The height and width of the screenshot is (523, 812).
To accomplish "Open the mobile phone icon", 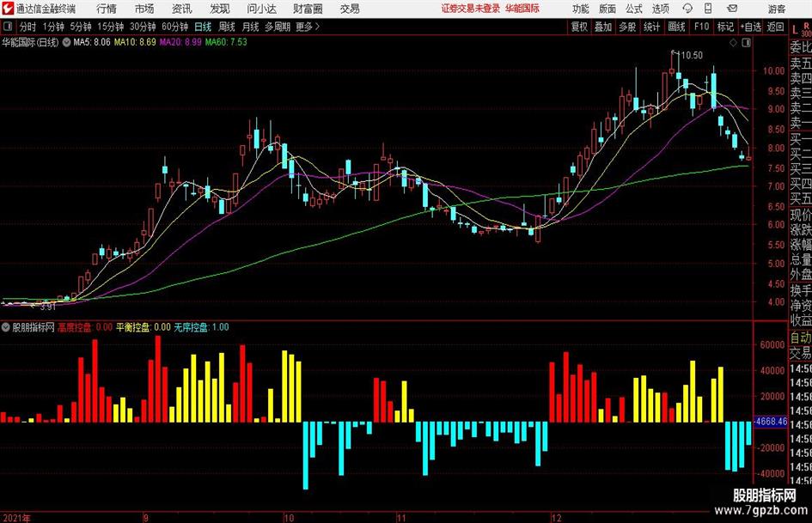I will [x=708, y=9].
